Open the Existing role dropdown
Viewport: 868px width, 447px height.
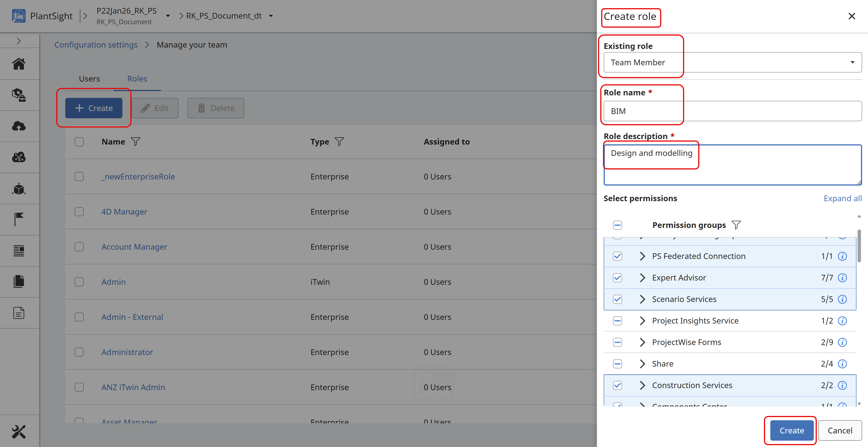click(x=732, y=62)
